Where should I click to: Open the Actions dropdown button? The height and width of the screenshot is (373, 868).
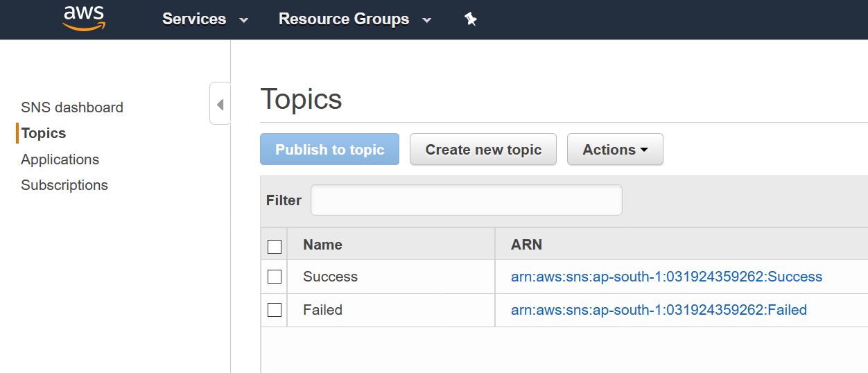[x=614, y=150]
